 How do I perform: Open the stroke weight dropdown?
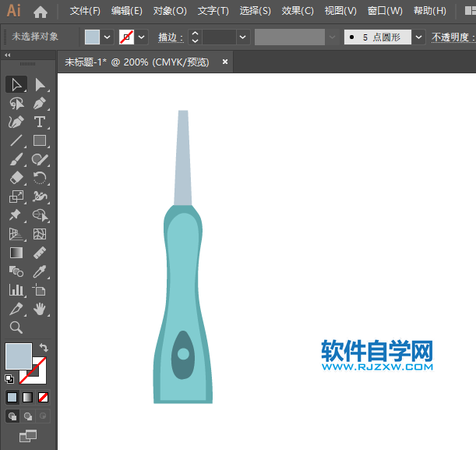(x=243, y=37)
